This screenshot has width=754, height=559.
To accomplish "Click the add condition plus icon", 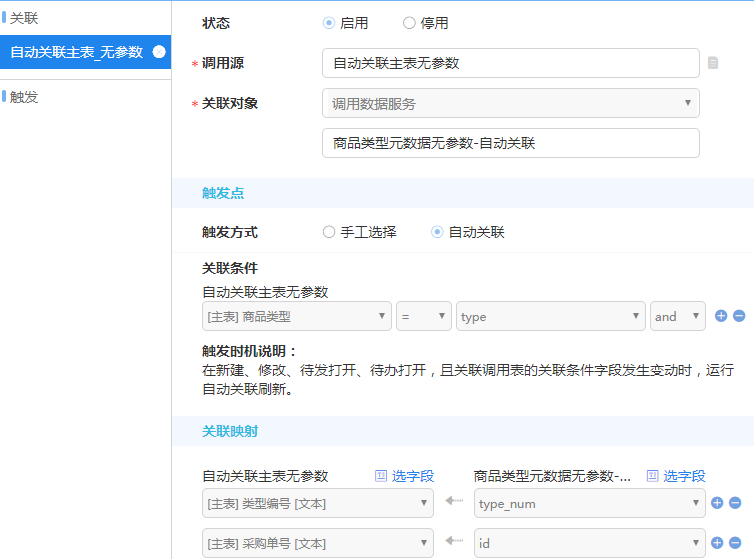I will [721, 316].
